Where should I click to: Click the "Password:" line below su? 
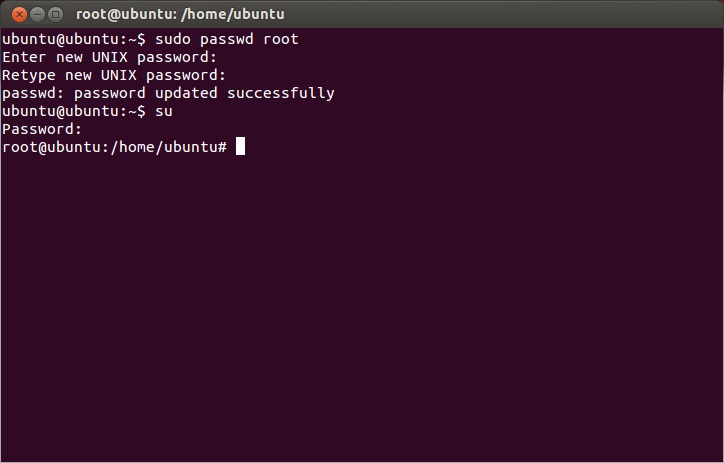41,129
